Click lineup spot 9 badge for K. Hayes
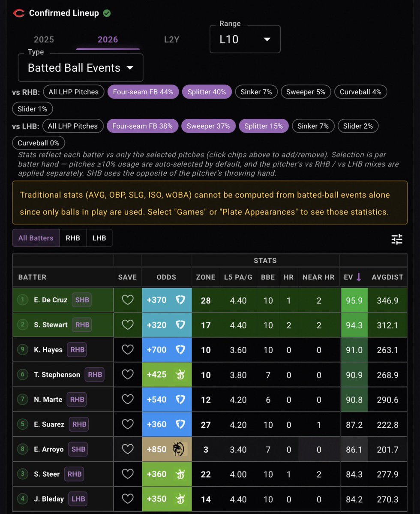The width and height of the screenshot is (420, 514). pyautogui.click(x=23, y=349)
